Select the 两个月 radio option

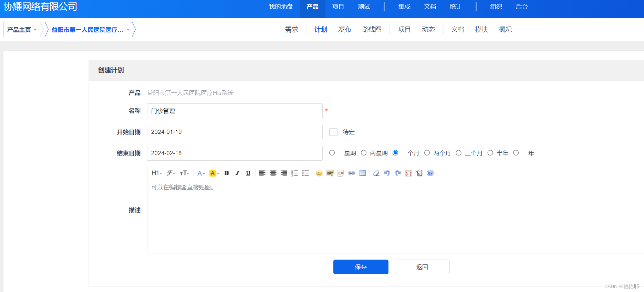(427, 153)
